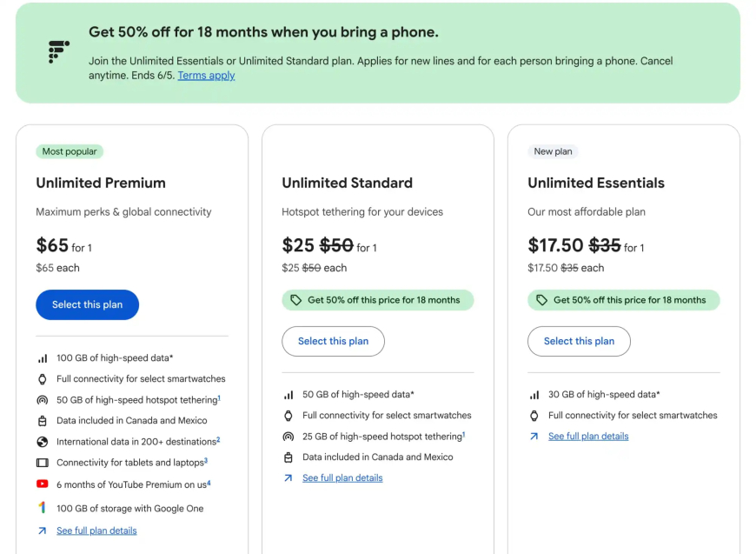Click the Google One storage icon
This screenshot has height=554, width=756.
tap(43, 508)
